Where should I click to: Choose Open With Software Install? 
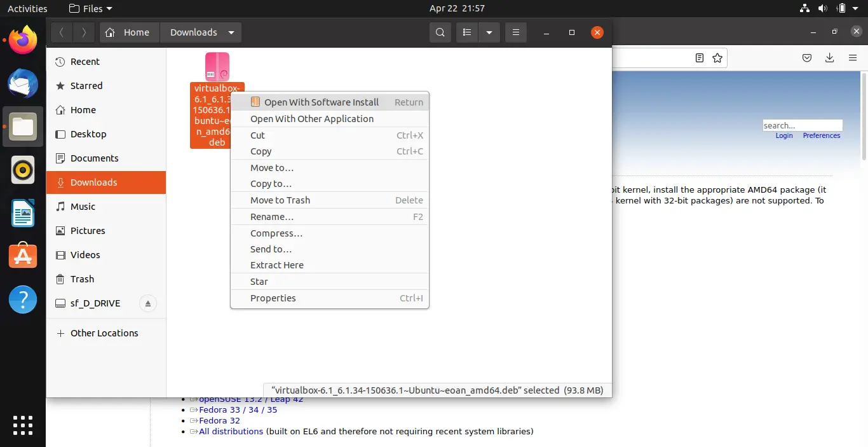click(330, 102)
